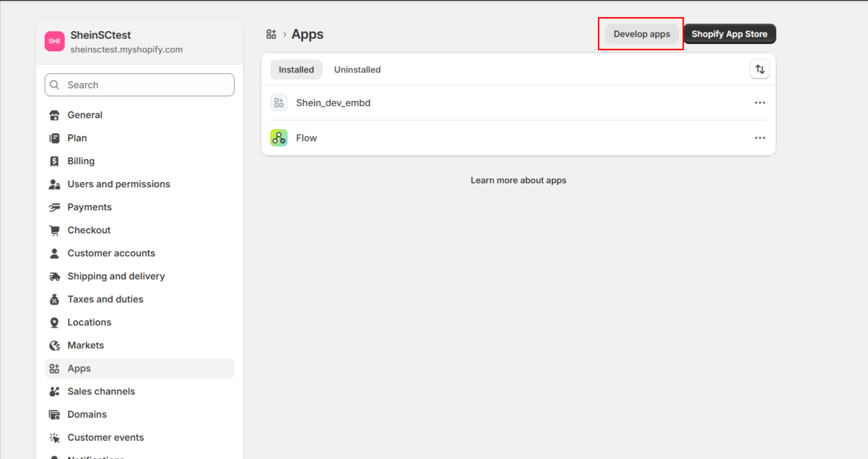Follow the Learn more about apps link

click(x=518, y=180)
